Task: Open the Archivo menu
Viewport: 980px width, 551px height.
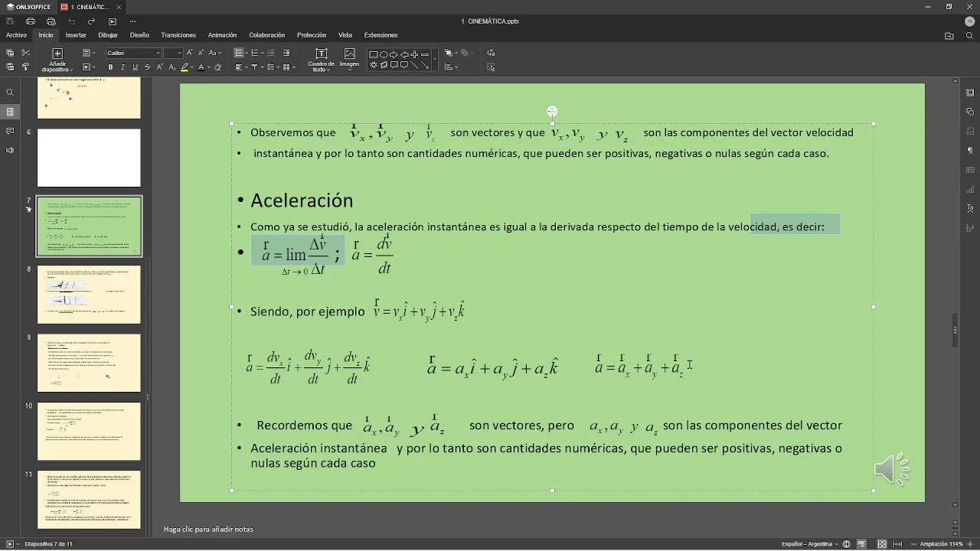Action: (x=16, y=35)
